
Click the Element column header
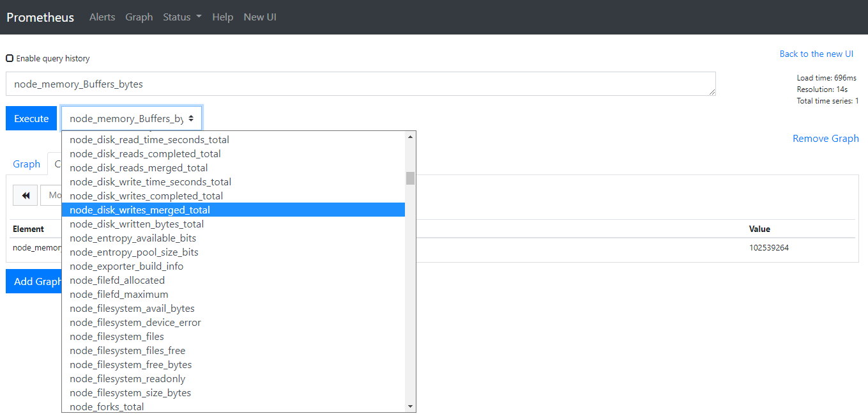29,229
